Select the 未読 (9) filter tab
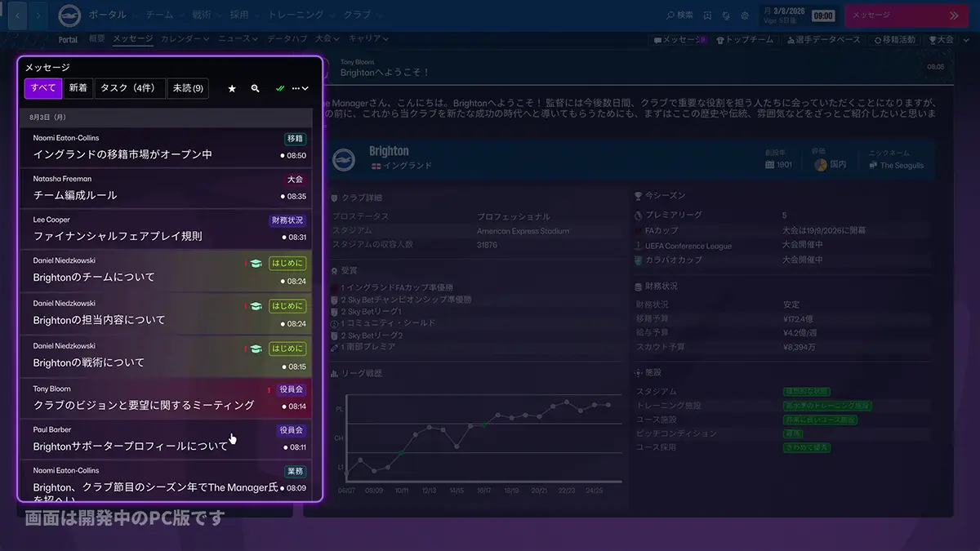Screen dimensions: 980x551 coord(187,88)
